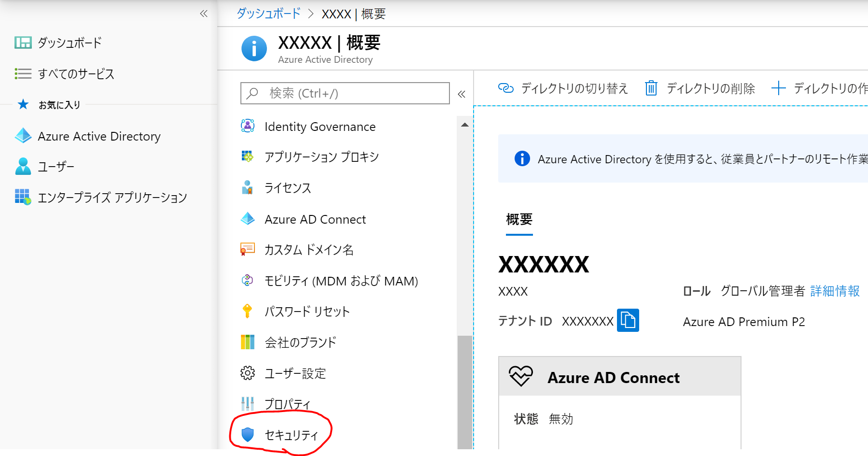Click the ライセンス icon
Screen dimensions: 868x456
click(x=247, y=187)
